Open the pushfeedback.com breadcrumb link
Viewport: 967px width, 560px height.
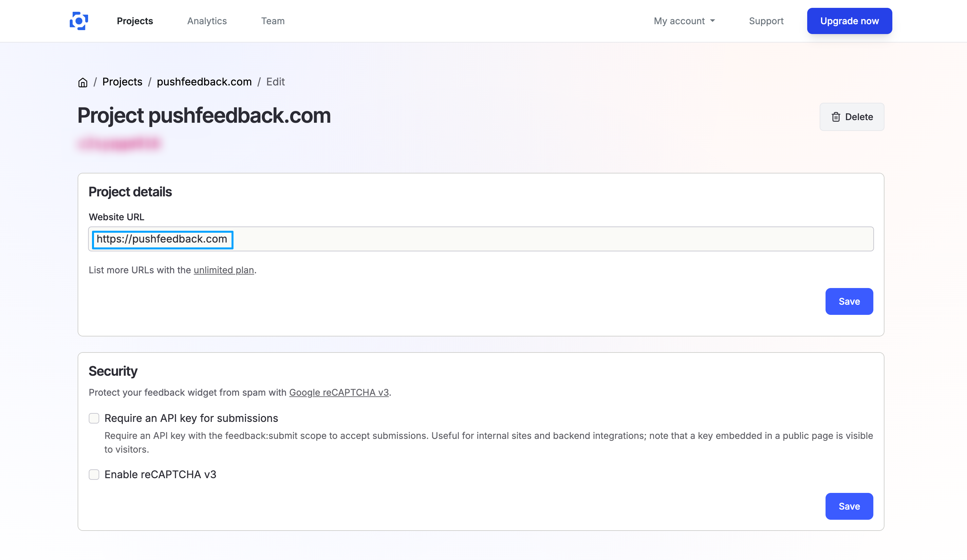pos(204,82)
